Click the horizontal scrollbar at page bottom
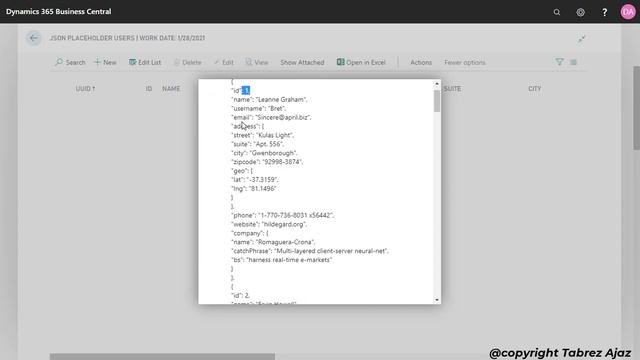The width and height of the screenshot is (640, 360). 162,357
